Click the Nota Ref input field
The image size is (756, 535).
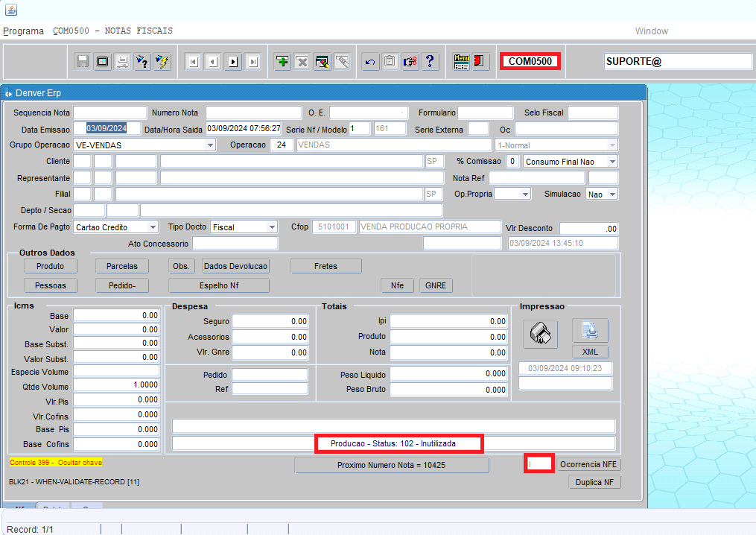[536, 178]
